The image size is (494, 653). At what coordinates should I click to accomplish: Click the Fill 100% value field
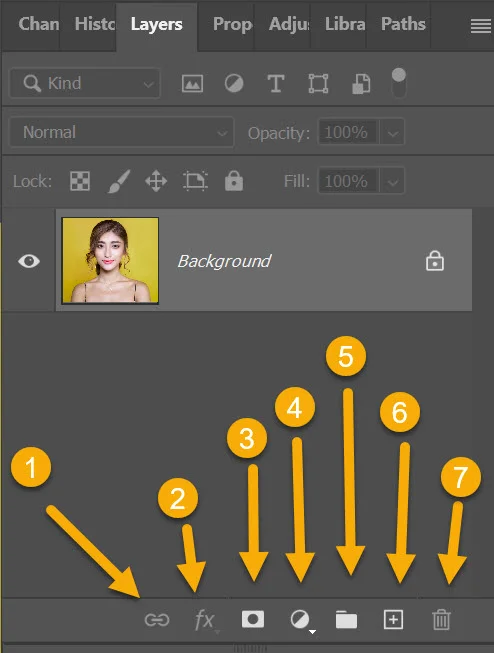tap(349, 181)
